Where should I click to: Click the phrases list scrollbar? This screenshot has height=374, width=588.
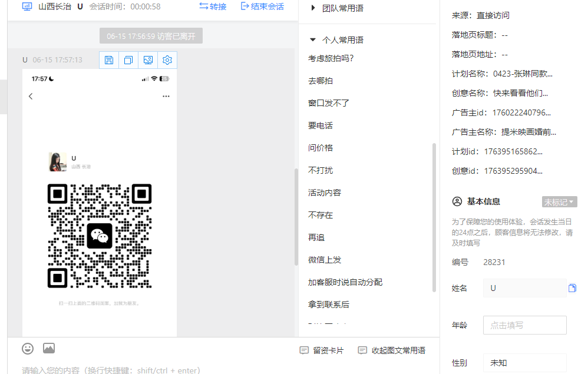coord(434,217)
